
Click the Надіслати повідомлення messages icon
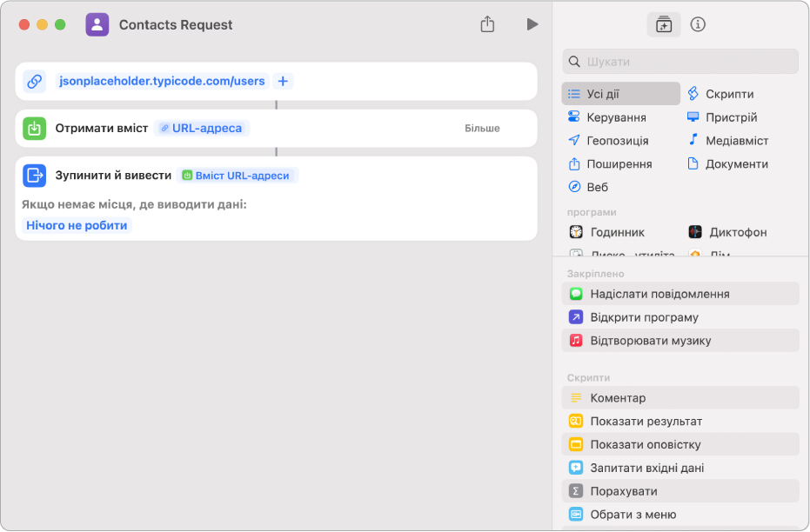(576, 294)
